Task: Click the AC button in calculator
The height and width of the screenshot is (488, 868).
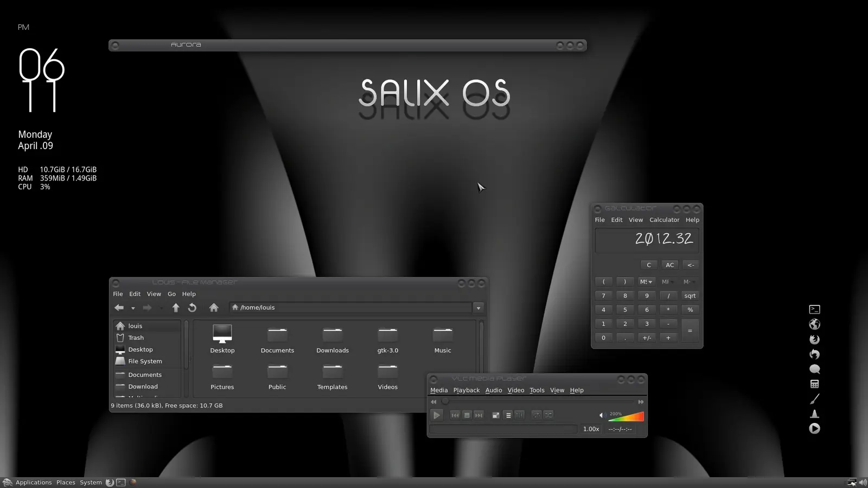Action: pyautogui.click(x=670, y=265)
